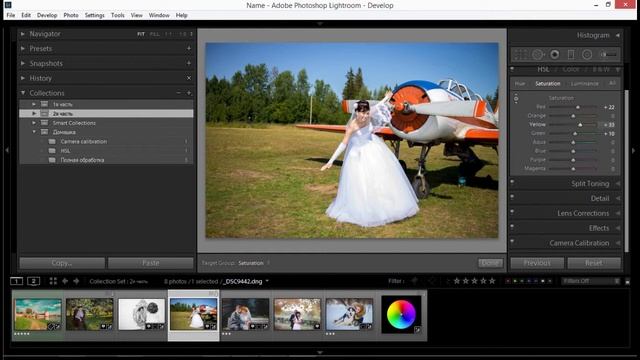Create a snapshot with plus icon
Screen dimensions: 640x360
pos(189,63)
